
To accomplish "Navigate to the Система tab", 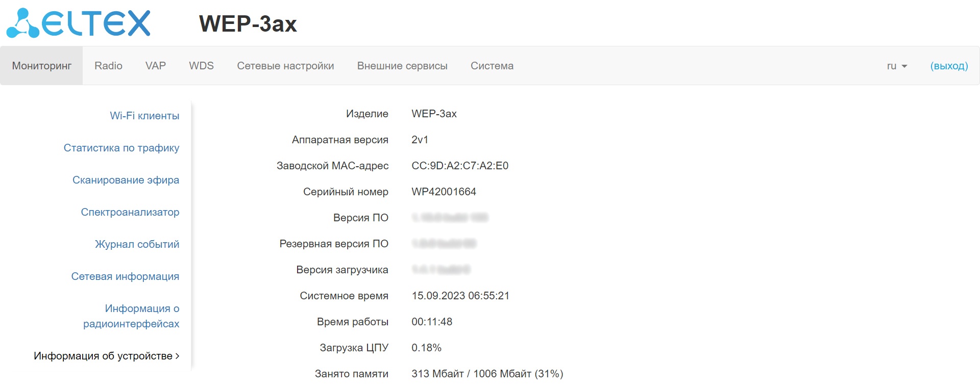I will pyautogui.click(x=492, y=66).
